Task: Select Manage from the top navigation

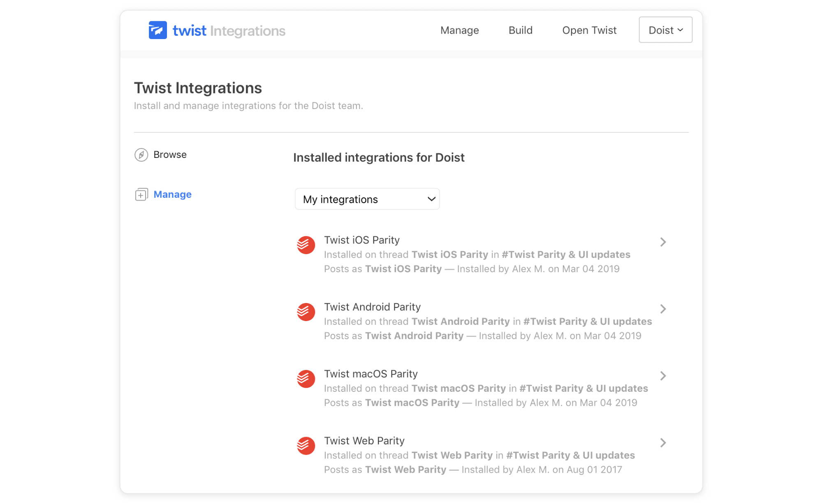Action: tap(459, 30)
